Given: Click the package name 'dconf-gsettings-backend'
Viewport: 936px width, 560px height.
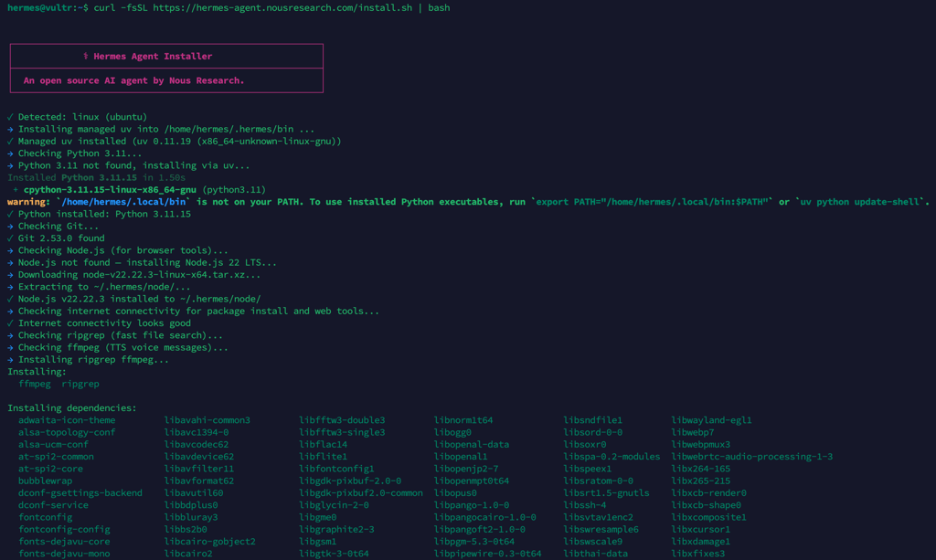Looking at the screenshot, I should [80, 492].
